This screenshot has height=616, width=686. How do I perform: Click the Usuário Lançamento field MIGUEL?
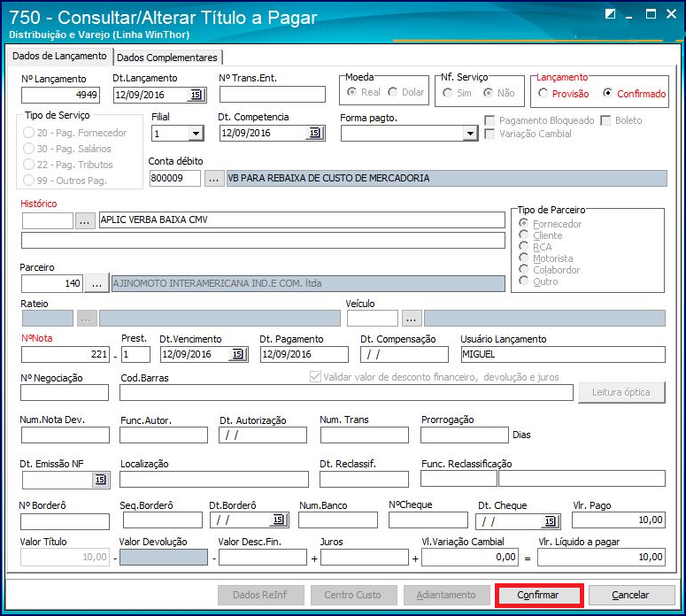point(563,354)
